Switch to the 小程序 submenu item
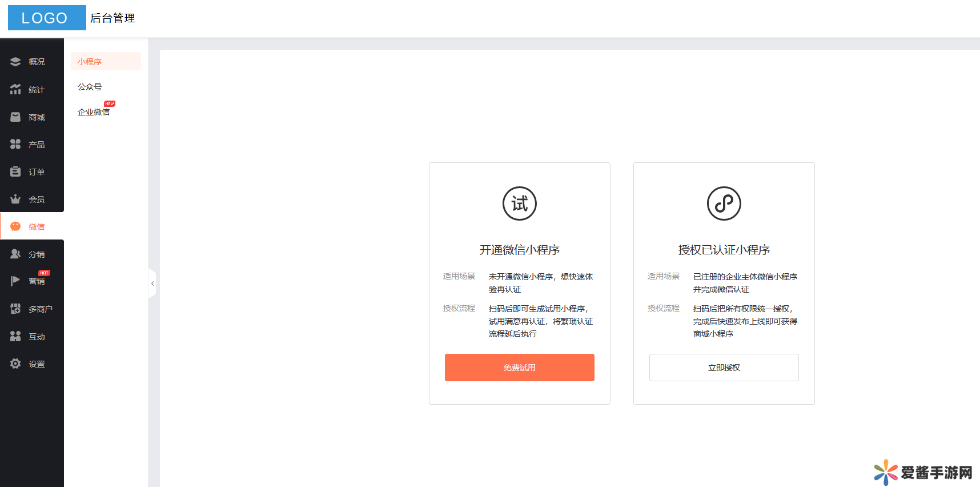This screenshot has height=487, width=980. (90, 62)
